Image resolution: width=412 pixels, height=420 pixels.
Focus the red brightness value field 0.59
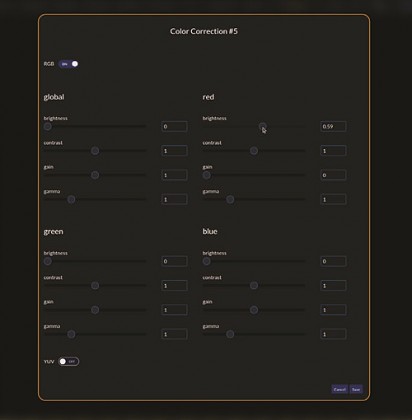333,126
